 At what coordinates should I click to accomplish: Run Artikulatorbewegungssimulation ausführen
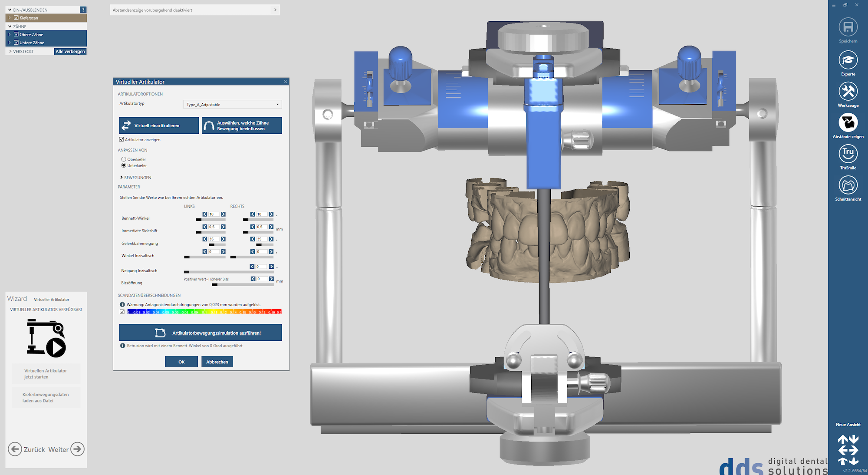point(201,332)
